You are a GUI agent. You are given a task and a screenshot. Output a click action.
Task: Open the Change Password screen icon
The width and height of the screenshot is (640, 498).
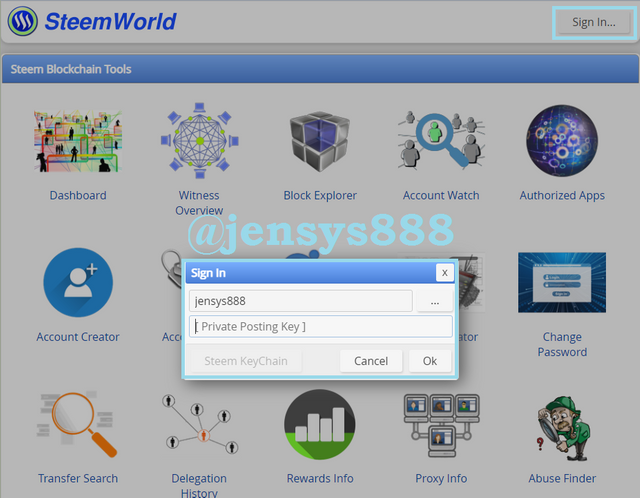click(x=562, y=282)
